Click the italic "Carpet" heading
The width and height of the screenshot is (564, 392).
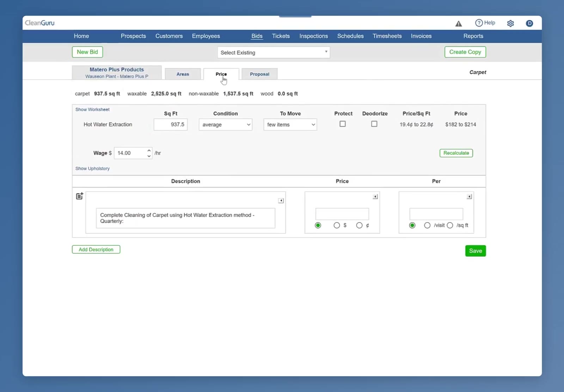pos(478,72)
